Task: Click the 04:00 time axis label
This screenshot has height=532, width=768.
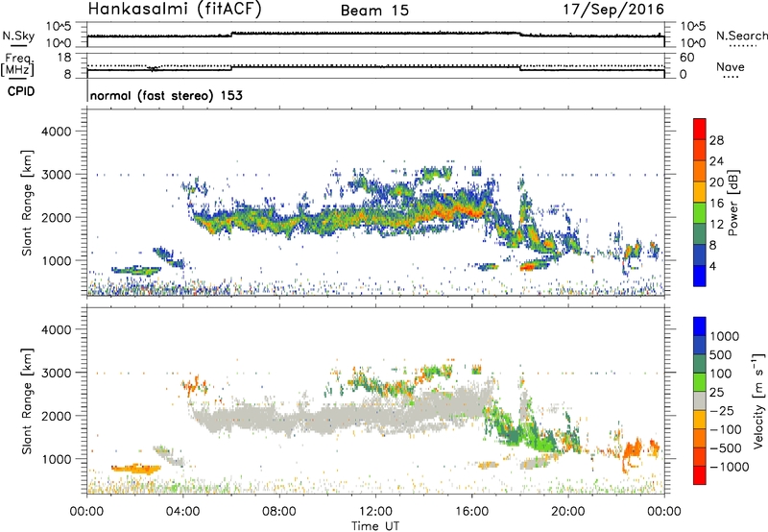Action: 183,512
